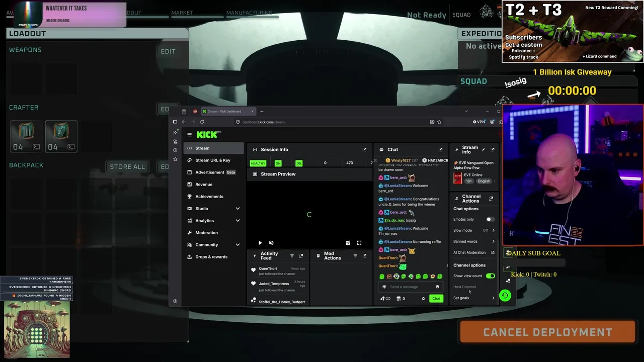This screenshot has height=362, width=644.
Task: Open browser tab list dropdown arrow
Action: coord(466,111)
